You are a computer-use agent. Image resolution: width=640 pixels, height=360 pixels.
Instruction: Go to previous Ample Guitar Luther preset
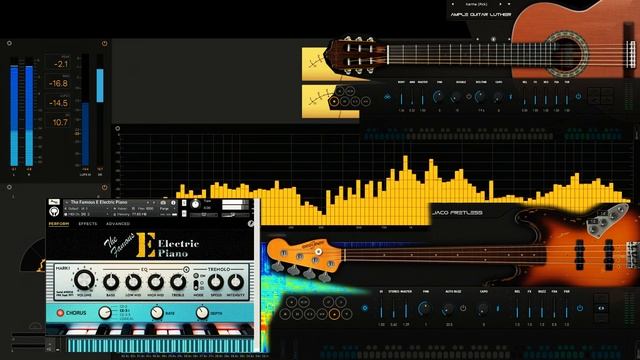click(452, 4)
